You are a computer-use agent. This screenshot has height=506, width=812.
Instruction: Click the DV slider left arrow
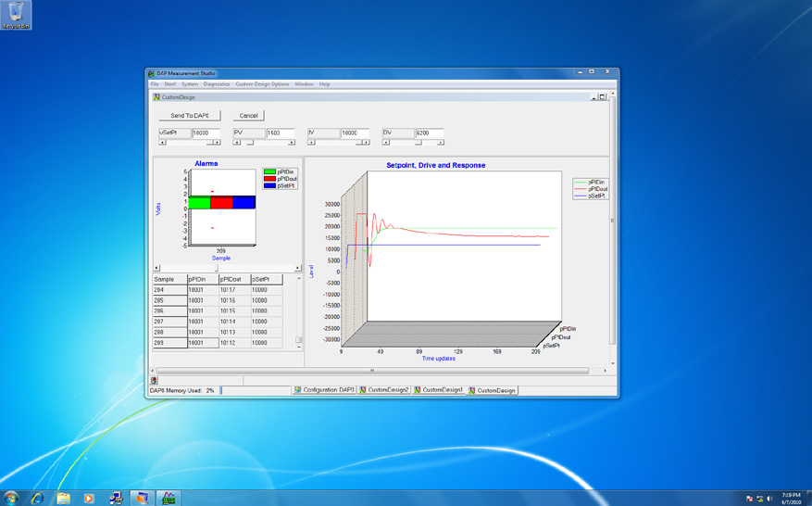386,142
